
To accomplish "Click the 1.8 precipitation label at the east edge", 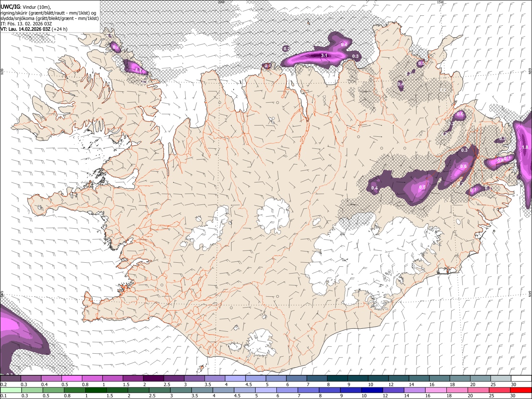I will click(x=525, y=147).
